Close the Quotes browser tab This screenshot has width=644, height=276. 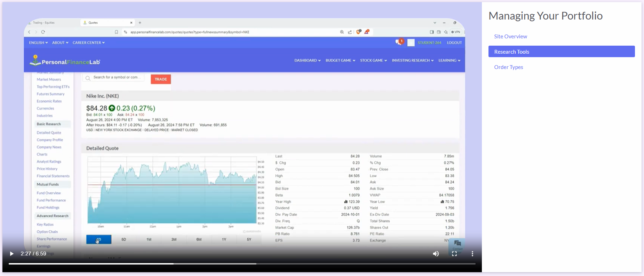point(131,23)
